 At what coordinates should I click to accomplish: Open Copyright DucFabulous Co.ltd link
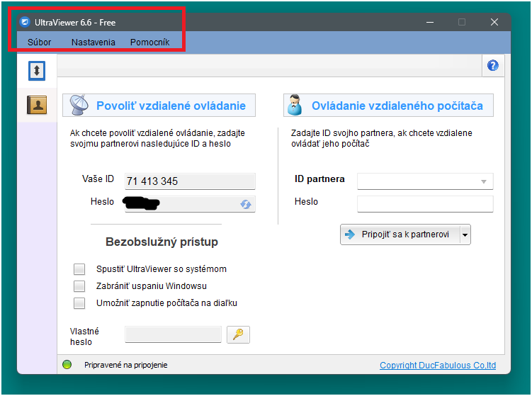point(438,365)
